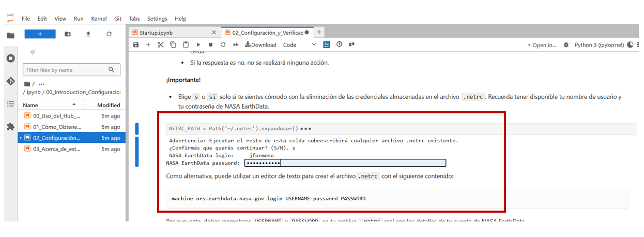Close the Startup.ipynb tab
The width and height of the screenshot is (644, 237).
coord(215,32)
